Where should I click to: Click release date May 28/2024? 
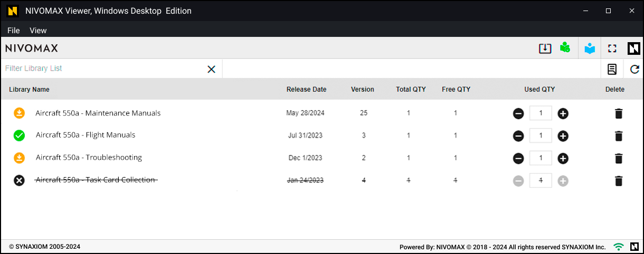pyautogui.click(x=305, y=113)
